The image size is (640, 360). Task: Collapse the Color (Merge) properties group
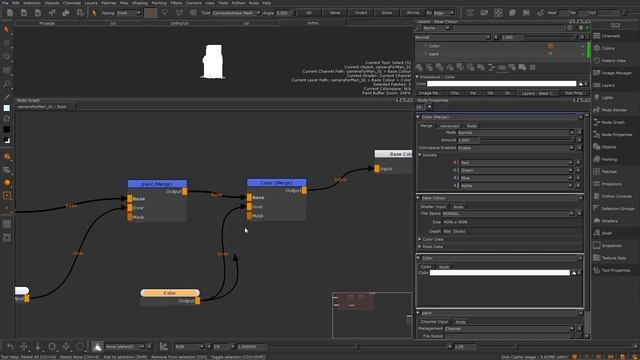[x=418, y=117]
